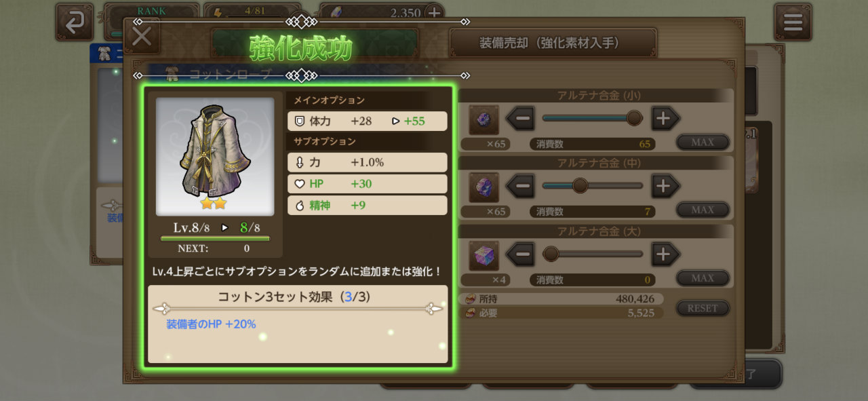Click the back arrow icon top left
This screenshot has height=401, width=868.
pyautogui.click(x=75, y=22)
